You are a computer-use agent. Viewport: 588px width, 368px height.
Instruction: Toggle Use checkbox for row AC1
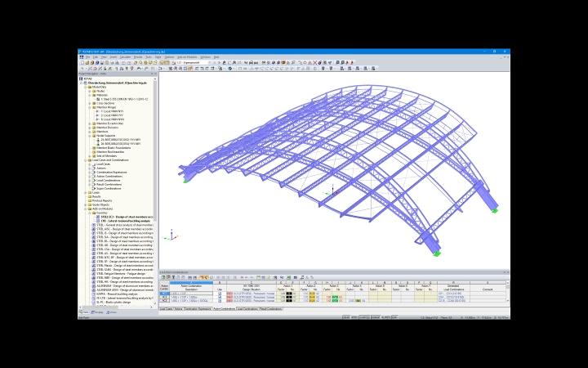[220, 294]
